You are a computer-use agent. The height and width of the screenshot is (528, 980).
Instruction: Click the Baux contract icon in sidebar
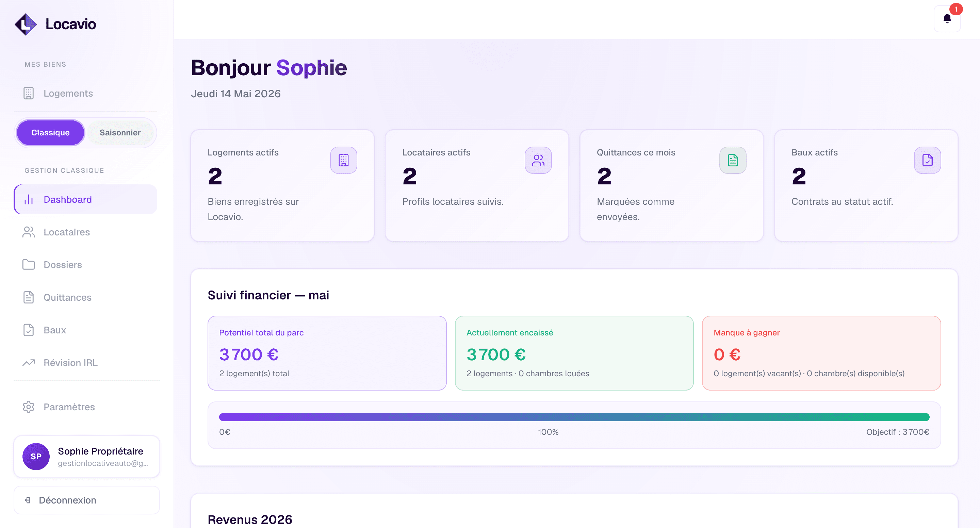[29, 330]
